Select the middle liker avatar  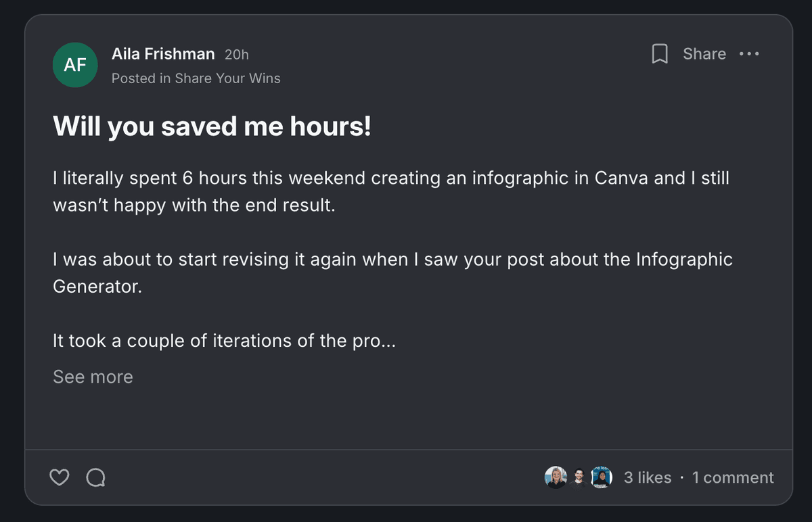(579, 477)
